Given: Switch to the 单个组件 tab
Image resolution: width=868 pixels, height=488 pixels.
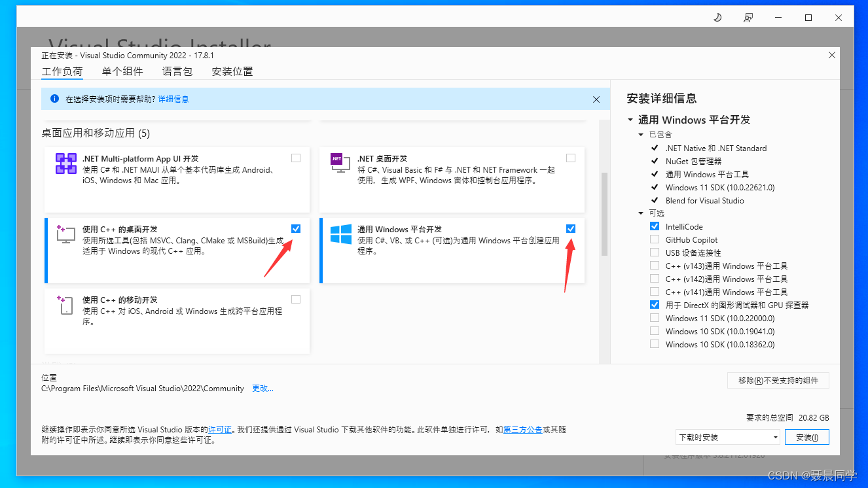Looking at the screenshot, I should 122,71.
